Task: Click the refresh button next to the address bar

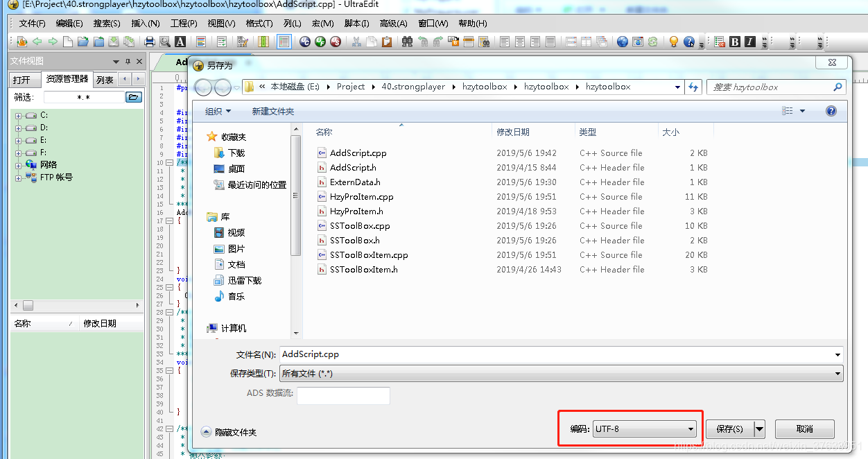Action: 694,87
